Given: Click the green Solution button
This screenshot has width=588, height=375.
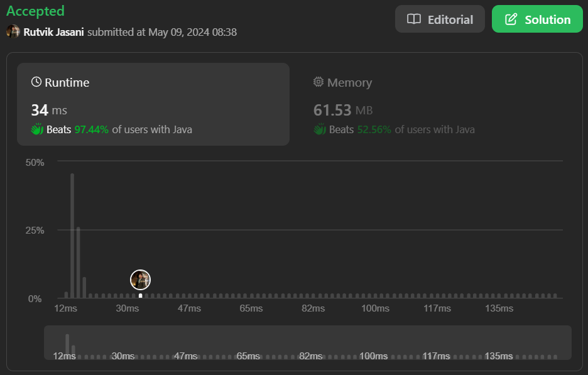Looking at the screenshot, I should click(537, 19).
